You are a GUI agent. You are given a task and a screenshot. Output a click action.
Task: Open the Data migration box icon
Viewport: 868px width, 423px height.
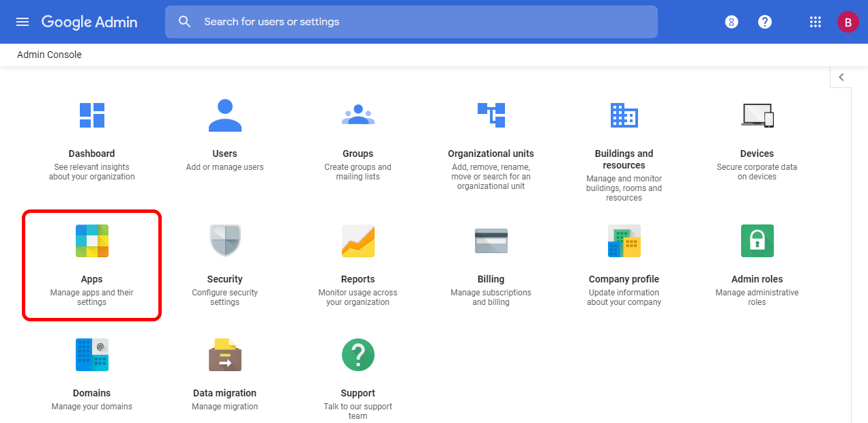[x=225, y=355]
